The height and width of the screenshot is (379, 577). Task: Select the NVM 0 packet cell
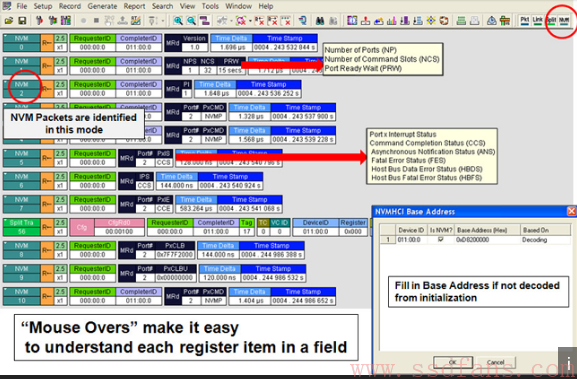point(21,43)
